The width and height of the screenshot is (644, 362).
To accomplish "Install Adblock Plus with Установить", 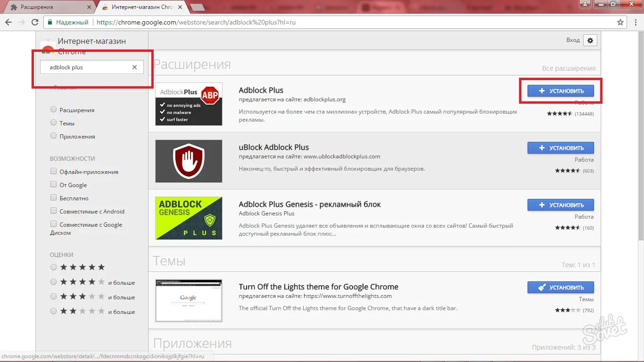I will click(561, 91).
